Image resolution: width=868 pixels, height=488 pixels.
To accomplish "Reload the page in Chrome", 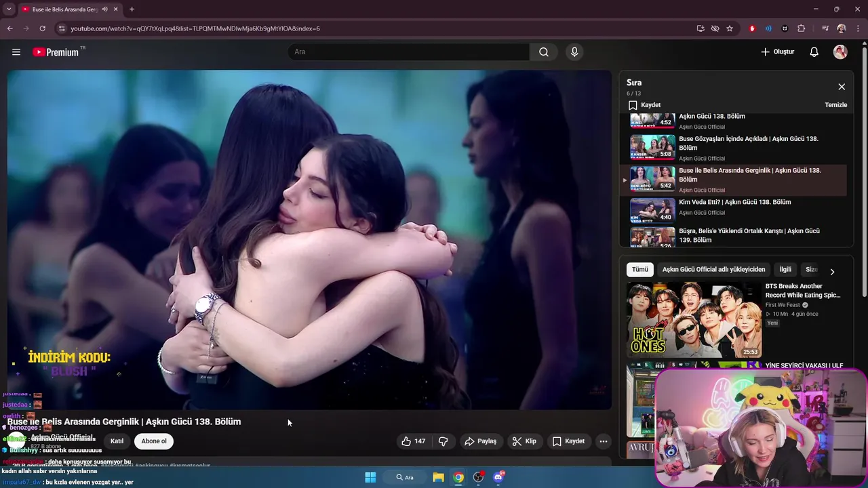I will point(42,28).
